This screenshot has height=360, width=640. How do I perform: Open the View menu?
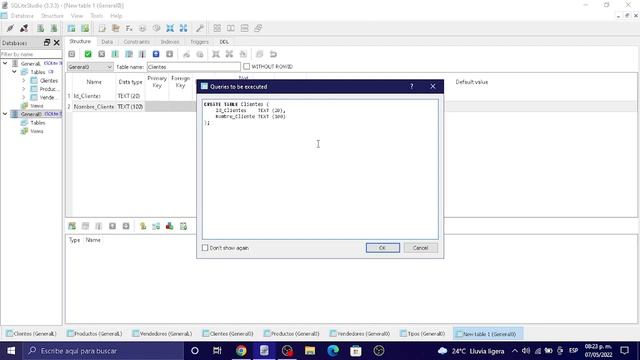(x=77, y=16)
